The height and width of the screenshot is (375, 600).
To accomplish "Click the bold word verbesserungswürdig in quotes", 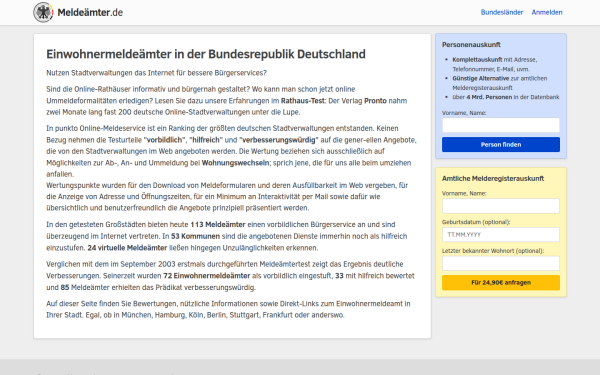I will pos(279,140).
